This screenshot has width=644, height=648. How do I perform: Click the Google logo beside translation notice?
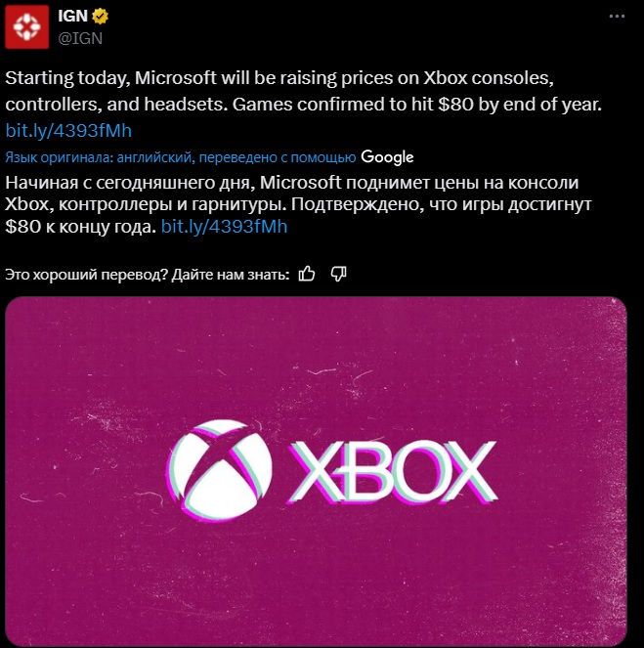point(387,157)
